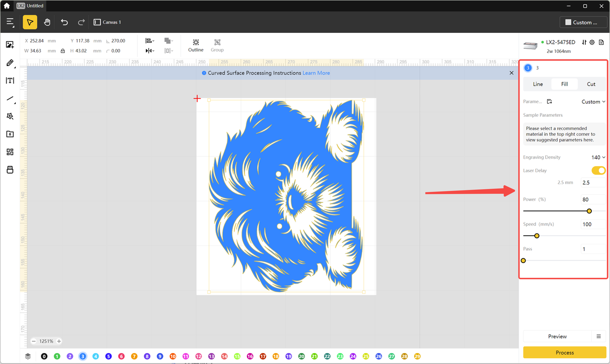Click the undo arrow icon
This screenshot has height=364, width=610.
(x=64, y=22)
